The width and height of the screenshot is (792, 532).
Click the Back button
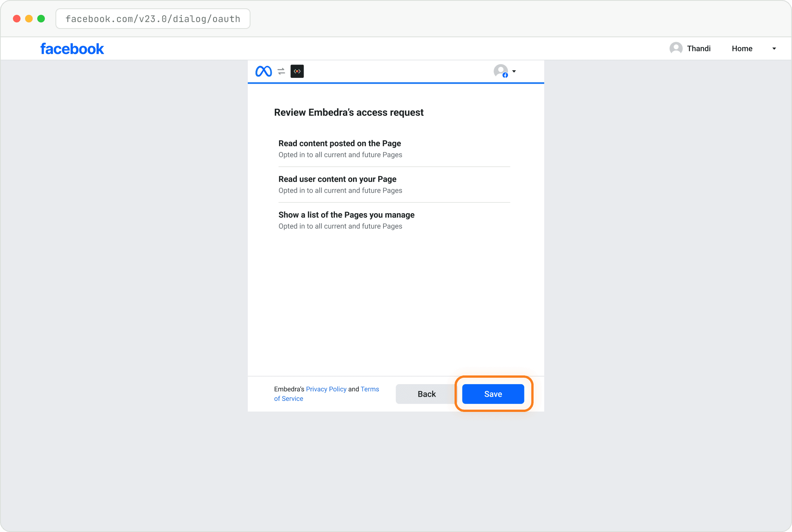pos(426,394)
